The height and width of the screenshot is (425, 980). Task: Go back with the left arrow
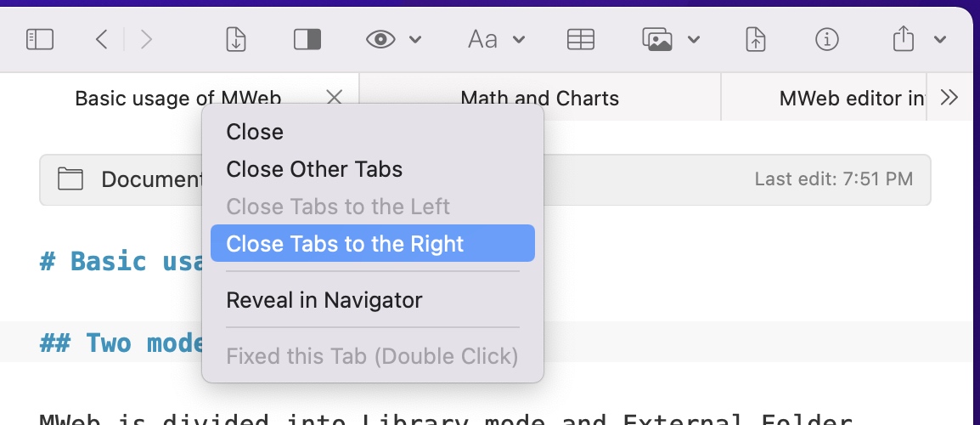tap(102, 39)
